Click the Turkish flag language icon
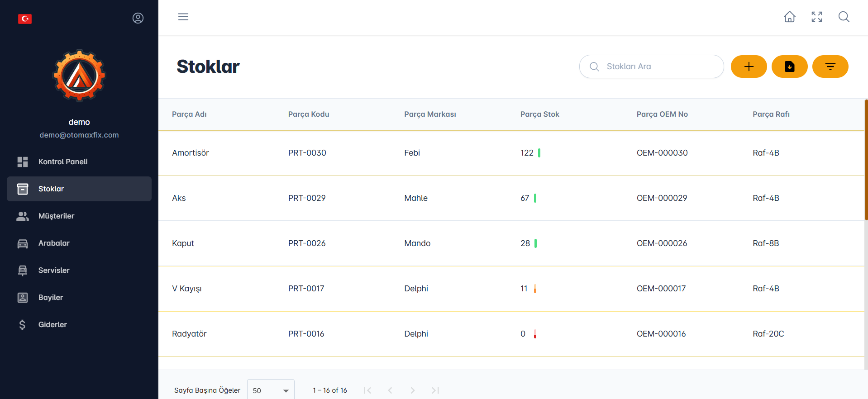This screenshot has height=399, width=868. coord(25,19)
